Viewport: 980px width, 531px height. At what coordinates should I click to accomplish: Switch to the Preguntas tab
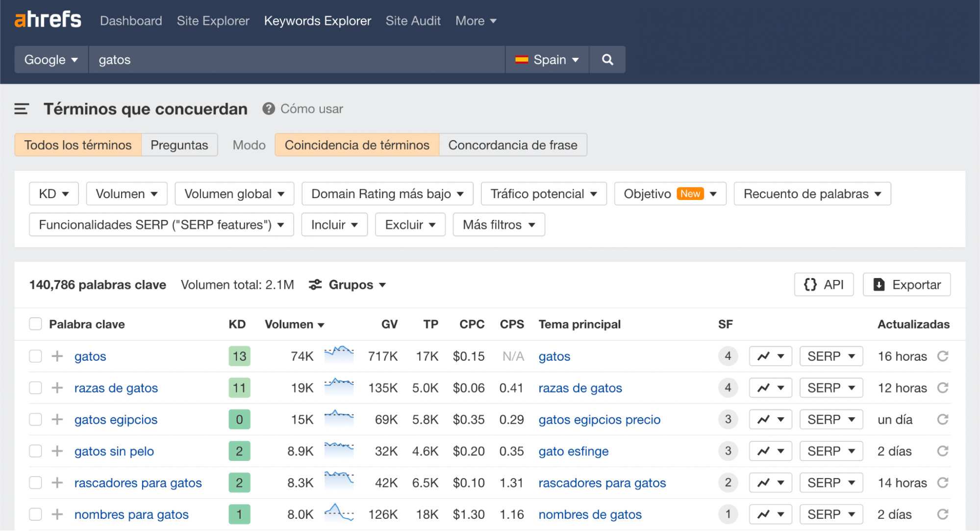click(179, 145)
